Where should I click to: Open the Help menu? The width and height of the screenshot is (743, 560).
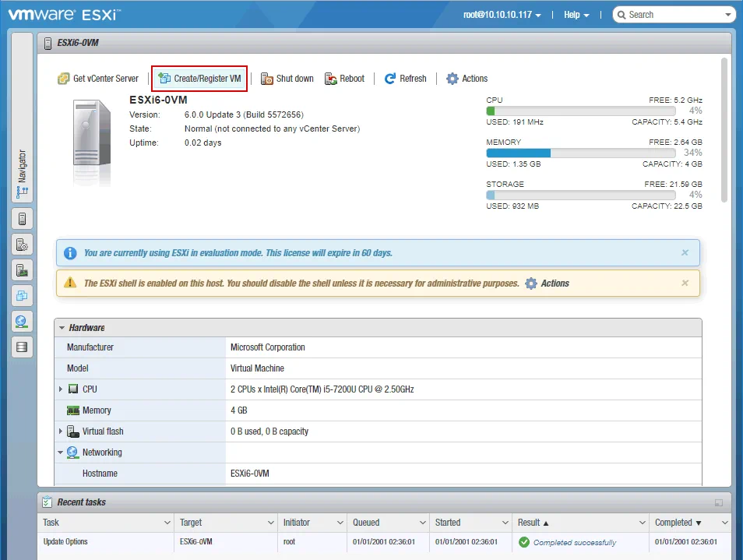[576, 15]
